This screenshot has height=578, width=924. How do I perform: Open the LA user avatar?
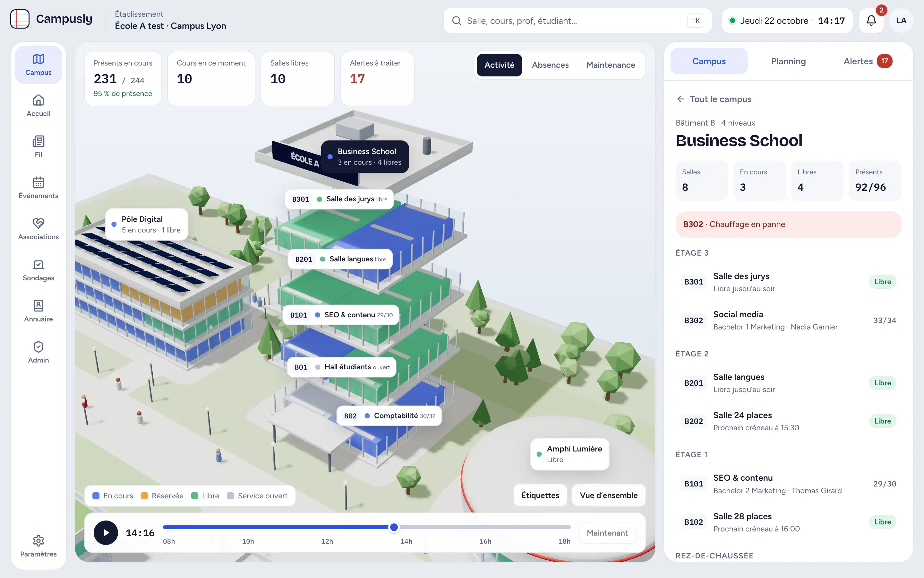tap(901, 21)
